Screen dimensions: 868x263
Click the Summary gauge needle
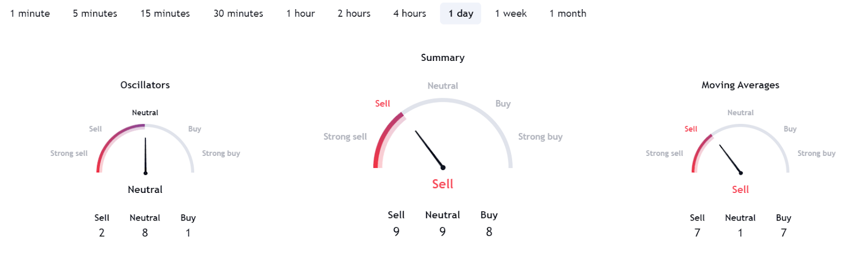pyautogui.click(x=429, y=149)
